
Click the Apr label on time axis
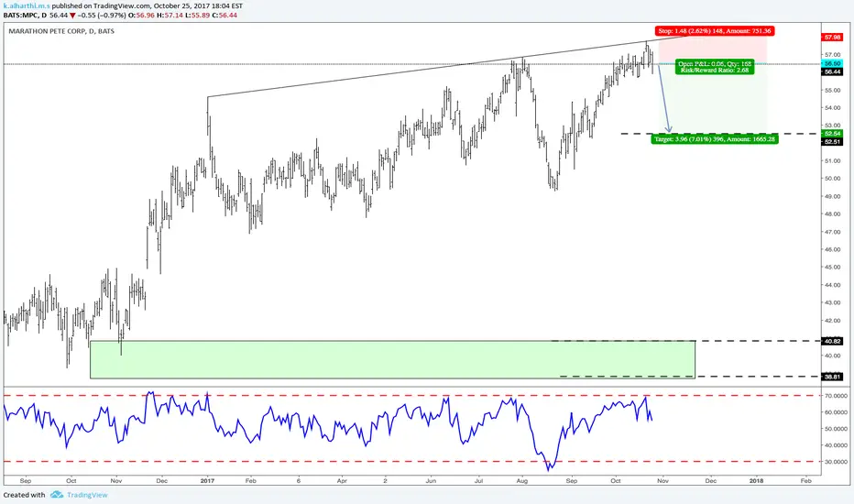[x=342, y=481]
